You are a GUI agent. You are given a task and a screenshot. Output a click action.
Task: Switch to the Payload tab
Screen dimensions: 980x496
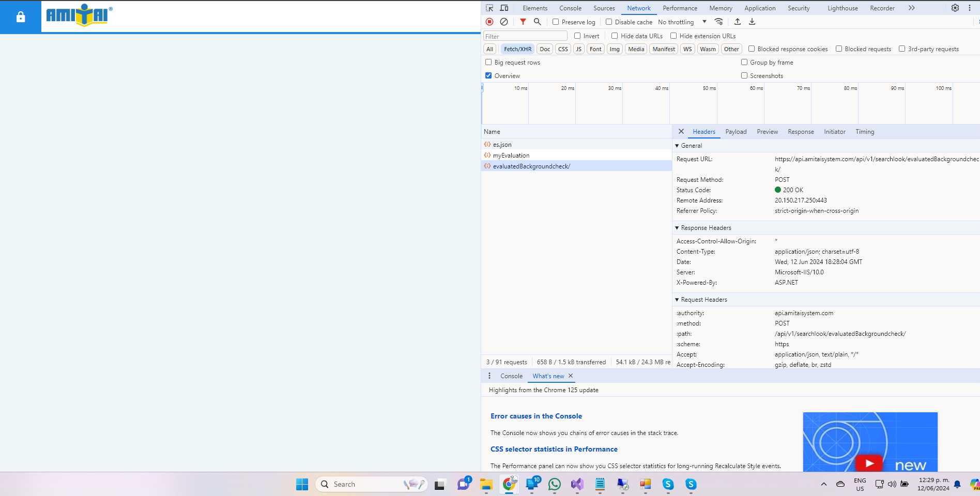pyautogui.click(x=736, y=132)
